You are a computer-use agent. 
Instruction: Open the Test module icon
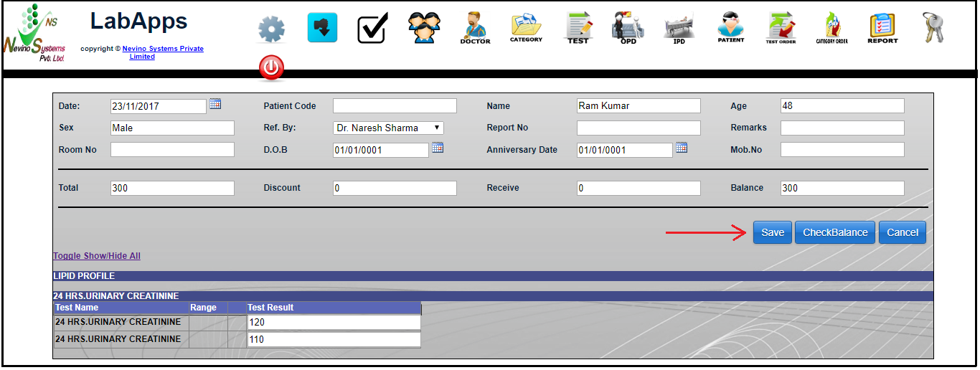[x=578, y=28]
